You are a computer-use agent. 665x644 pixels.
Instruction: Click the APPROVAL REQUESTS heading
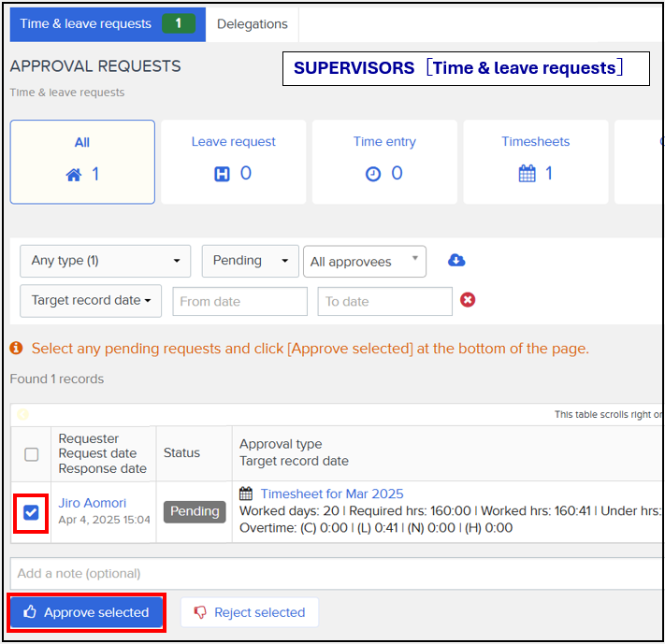(95, 66)
